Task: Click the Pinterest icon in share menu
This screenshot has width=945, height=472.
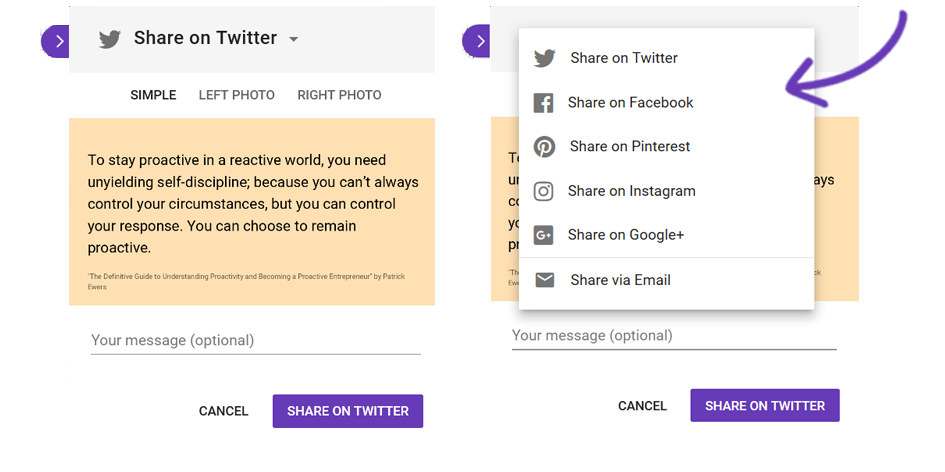Action: 544,146
